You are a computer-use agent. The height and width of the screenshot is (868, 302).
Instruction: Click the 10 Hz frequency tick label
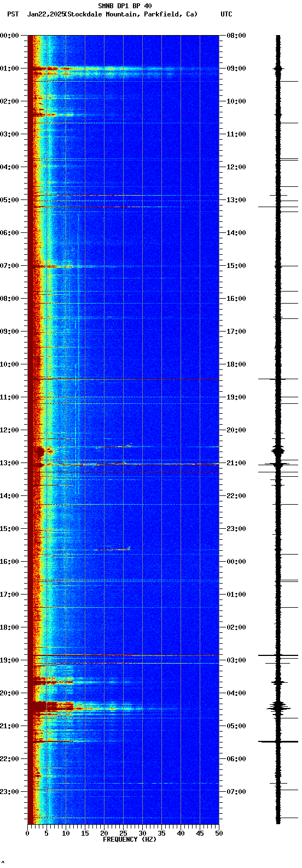click(66, 833)
